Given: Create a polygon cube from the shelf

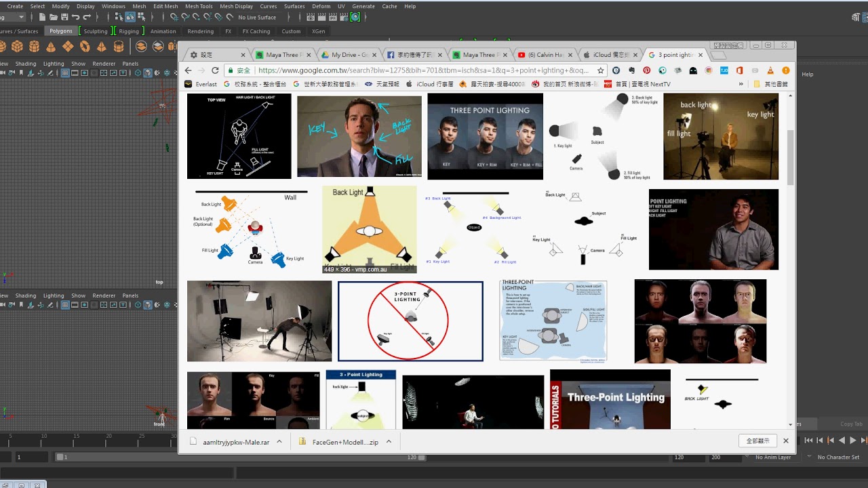Looking at the screenshot, I should click(x=17, y=47).
